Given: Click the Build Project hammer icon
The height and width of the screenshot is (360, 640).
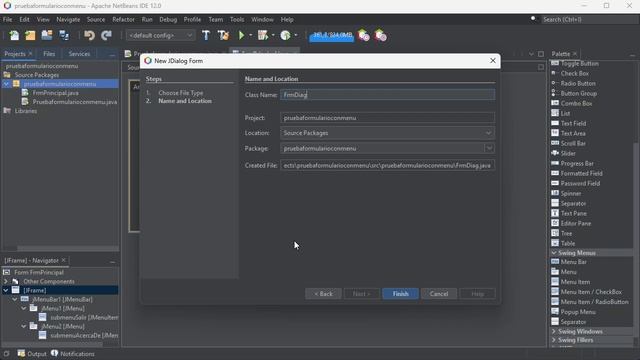Looking at the screenshot, I should [206, 36].
